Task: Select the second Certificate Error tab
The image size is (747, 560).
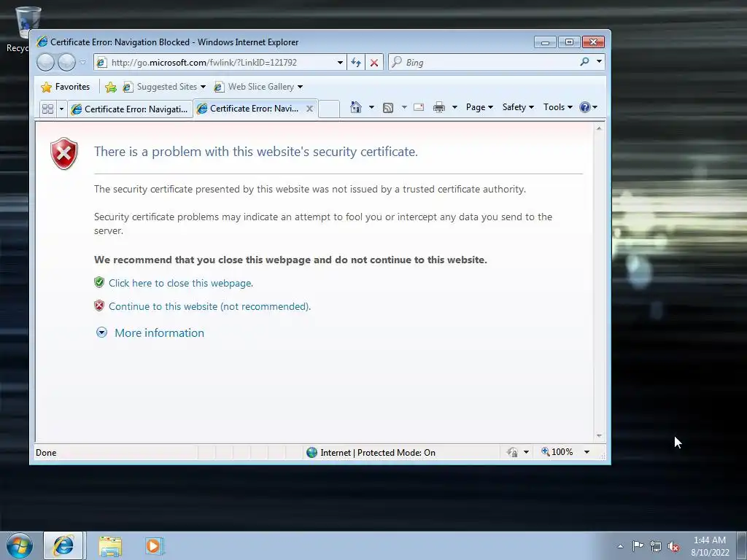Action: coord(249,109)
